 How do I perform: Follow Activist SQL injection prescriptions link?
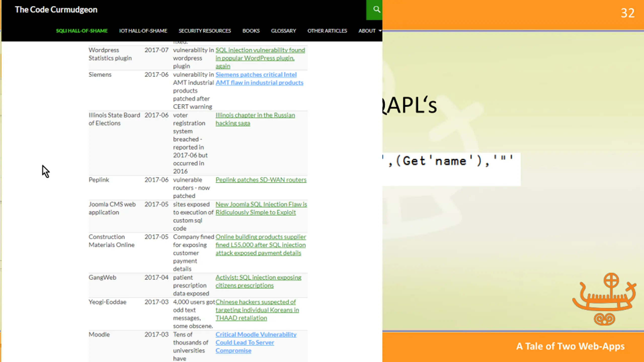(x=258, y=278)
